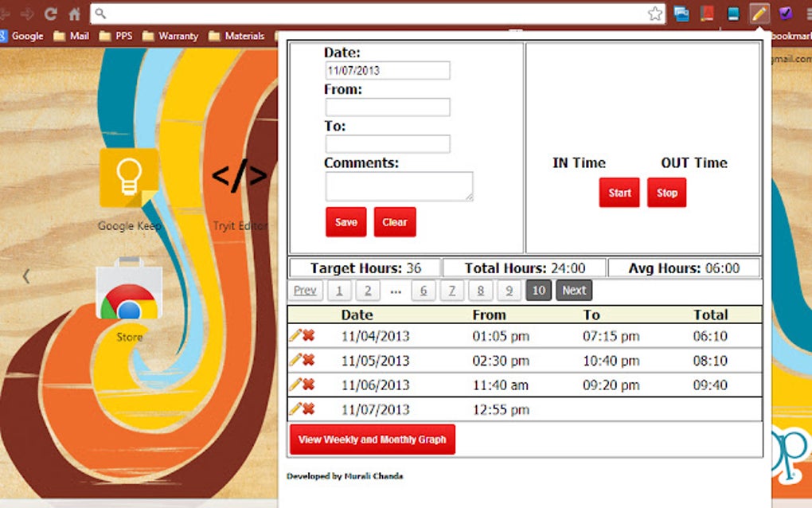Screen dimensions: 812x508
Task: Focus the From time input field
Action: pyautogui.click(x=388, y=107)
